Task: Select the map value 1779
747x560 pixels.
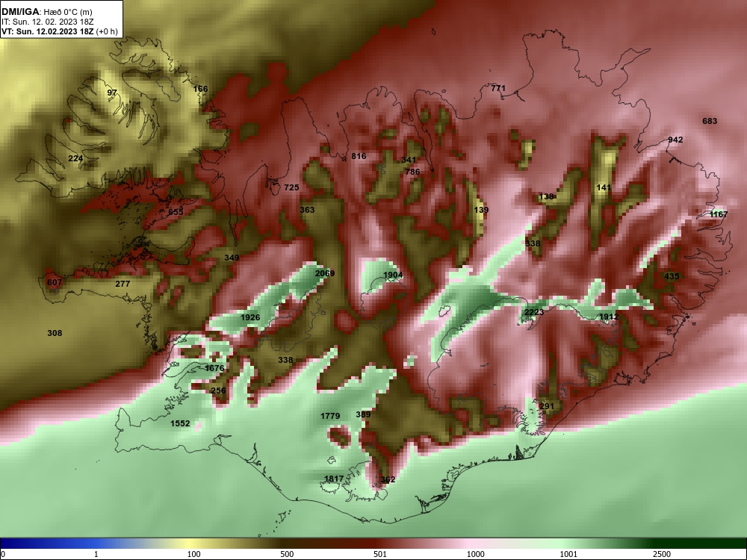Action: pos(330,416)
